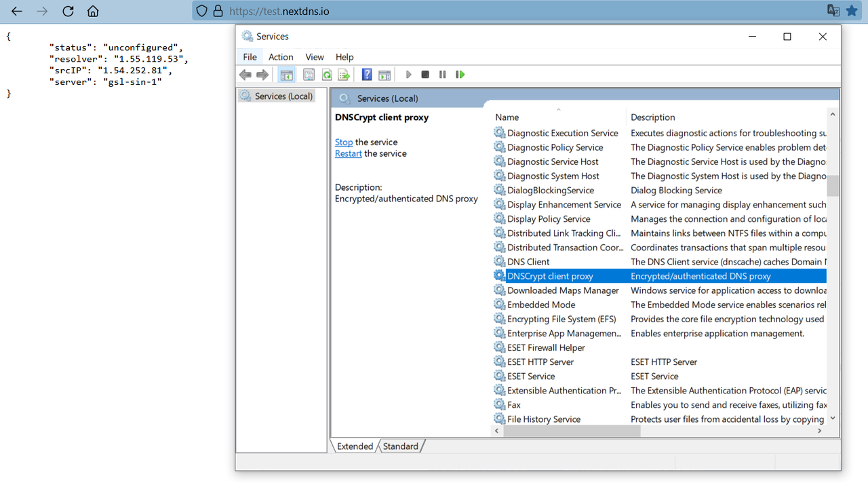Click the gear icon beside DNS Client
This screenshot has height=483, width=868.
pyautogui.click(x=500, y=262)
